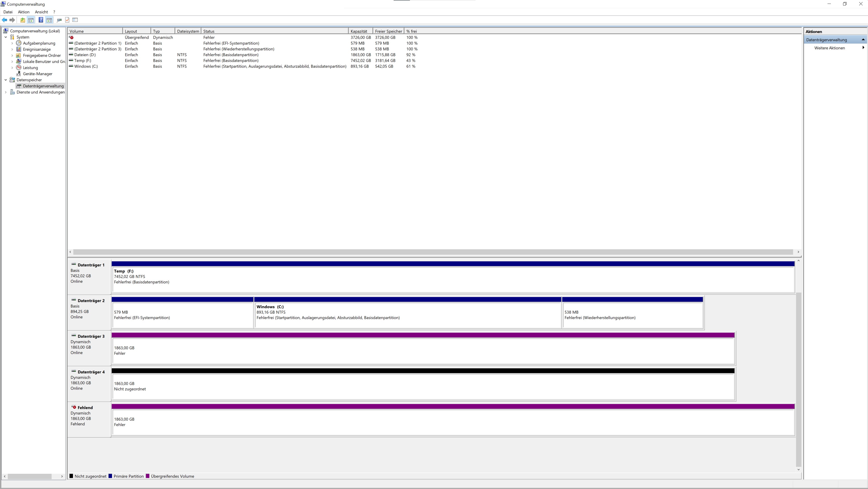Open the Aktion menu
Viewport: 868px width, 489px height.
24,12
